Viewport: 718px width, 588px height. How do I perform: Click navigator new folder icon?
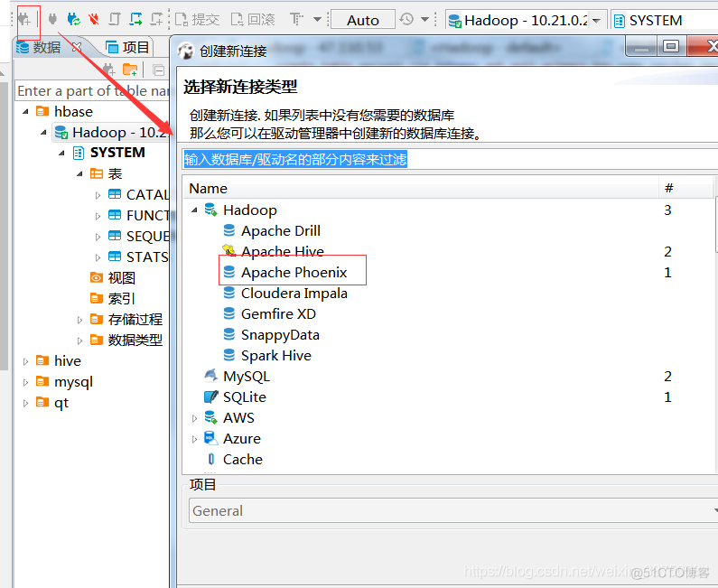pyautogui.click(x=130, y=70)
